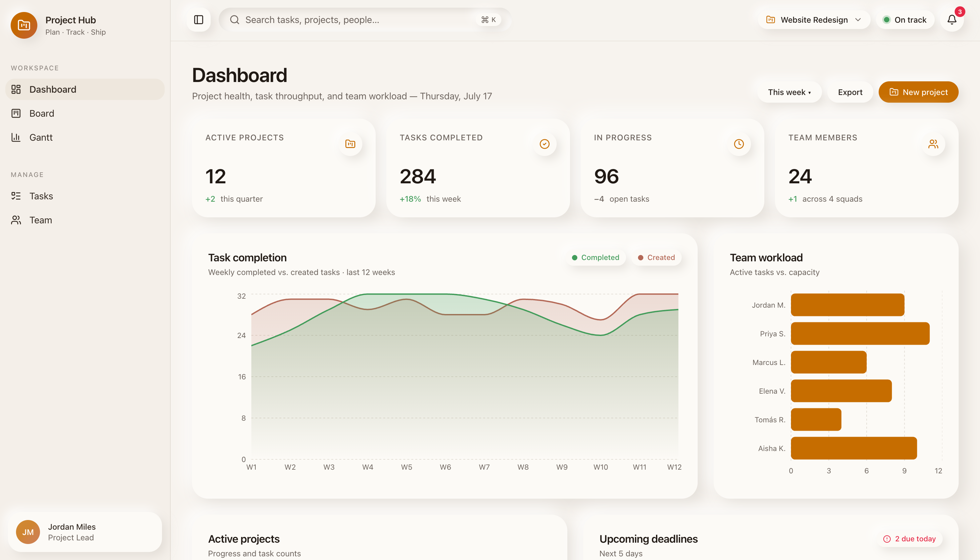Screen dimensions: 980x560
Task: Open the Tasks section
Action: coord(85,196)
